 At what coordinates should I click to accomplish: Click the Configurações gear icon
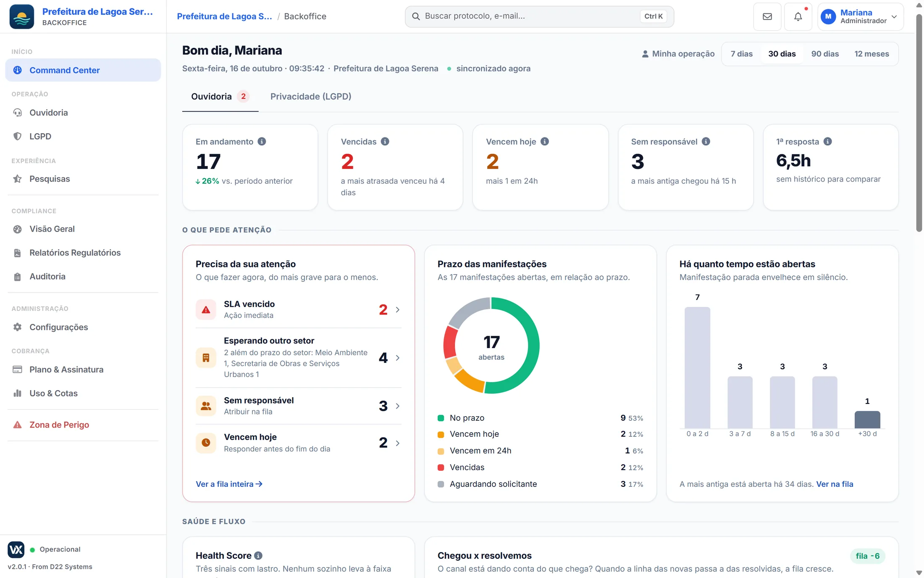[17, 327]
